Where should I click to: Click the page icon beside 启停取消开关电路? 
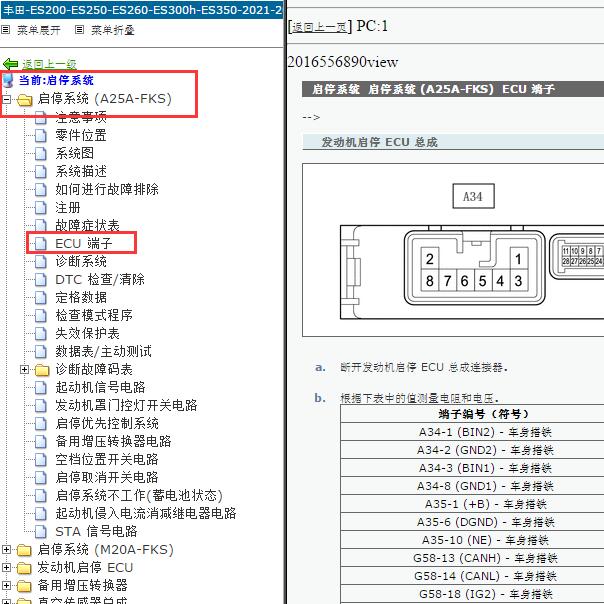[x=41, y=478]
